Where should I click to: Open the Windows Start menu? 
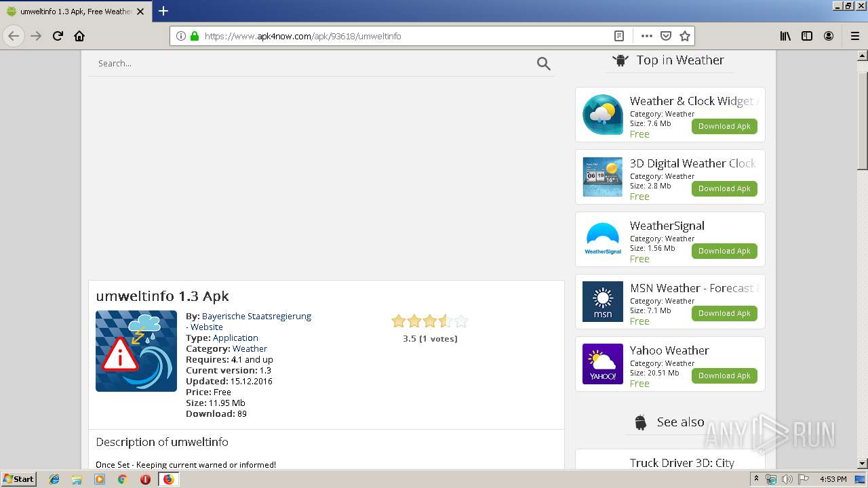(19, 479)
